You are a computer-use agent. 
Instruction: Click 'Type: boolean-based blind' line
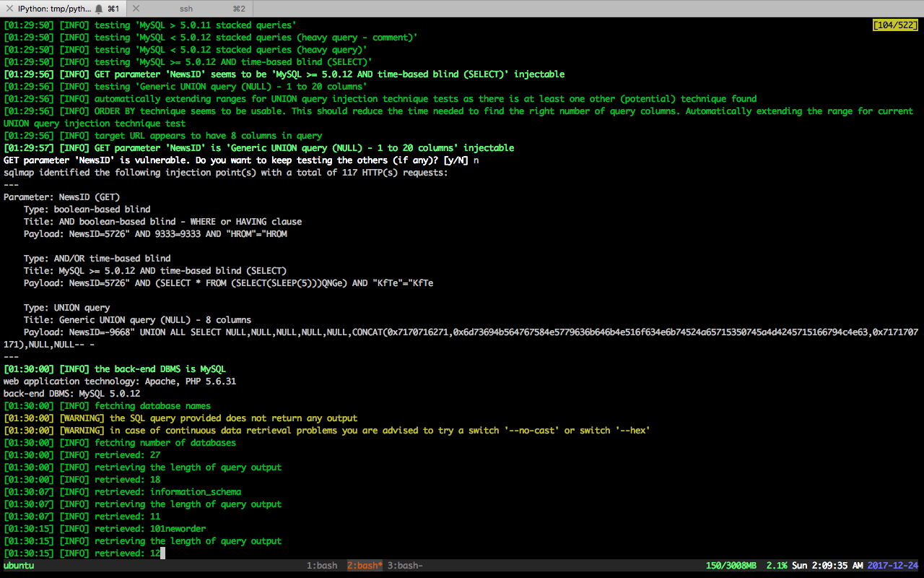(87, 210)
